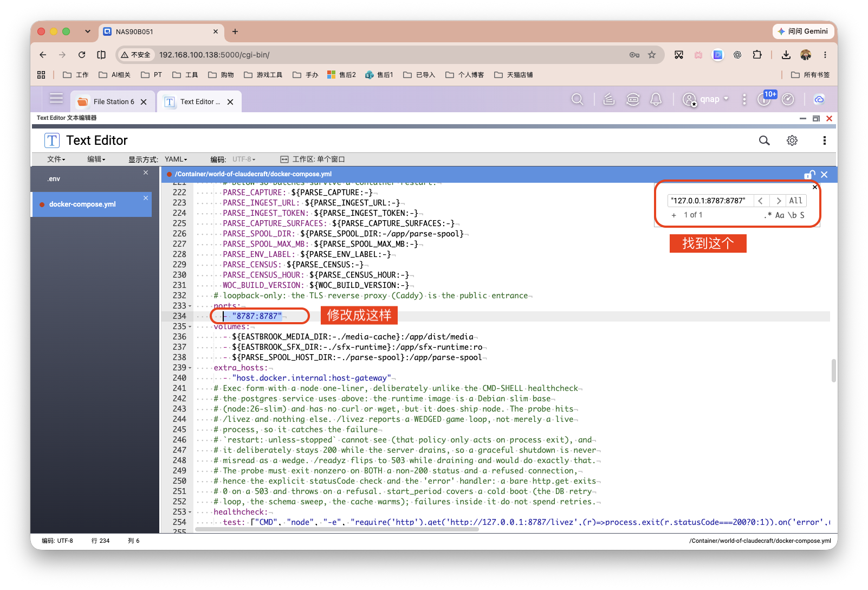Toggle regex search option .*

tap(768, 215)
